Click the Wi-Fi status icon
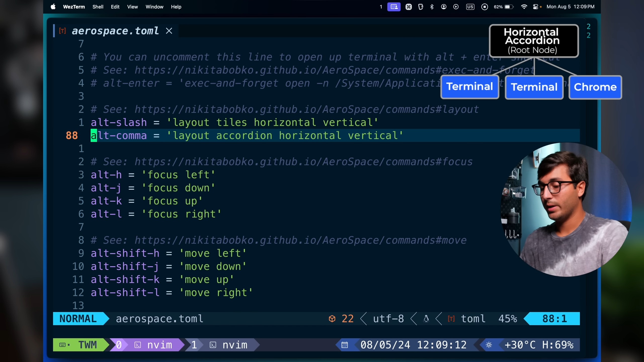Image resolution: width=644 pixels, height=362 pixels. [x=524, y=7]
